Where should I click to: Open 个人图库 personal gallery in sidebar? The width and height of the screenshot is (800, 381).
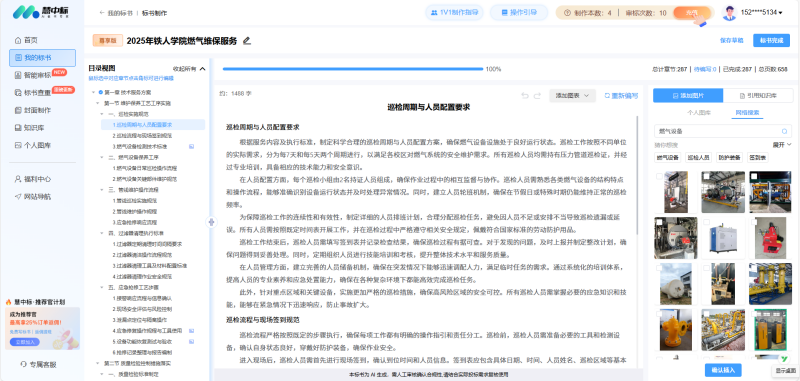pyautogui.click(x=33, y=145)
